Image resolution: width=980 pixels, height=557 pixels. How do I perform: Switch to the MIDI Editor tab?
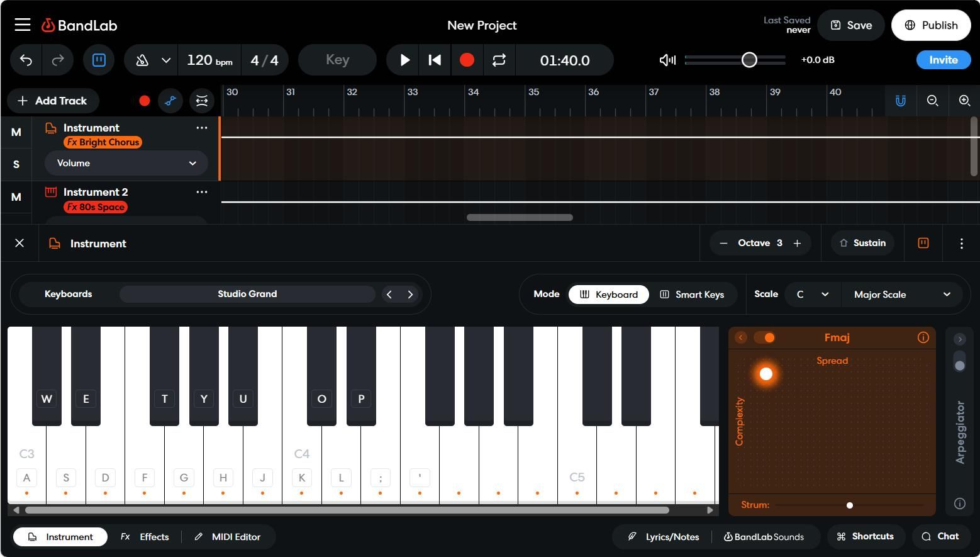tap(228, 537)
